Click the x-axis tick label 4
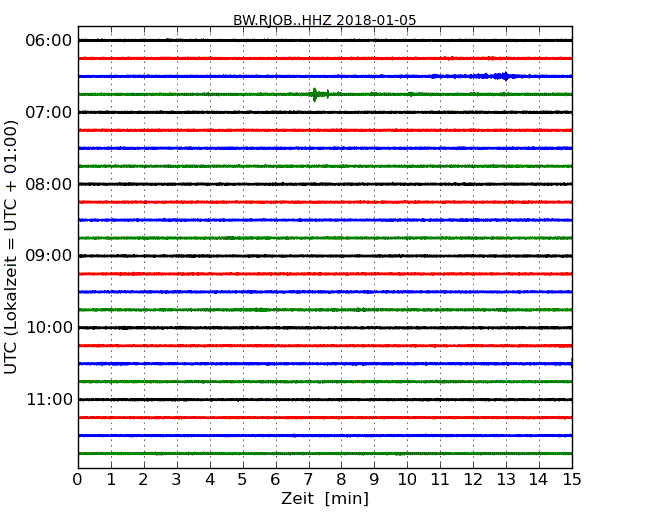The height and width of the screenshot is (520, 650). 210,480
